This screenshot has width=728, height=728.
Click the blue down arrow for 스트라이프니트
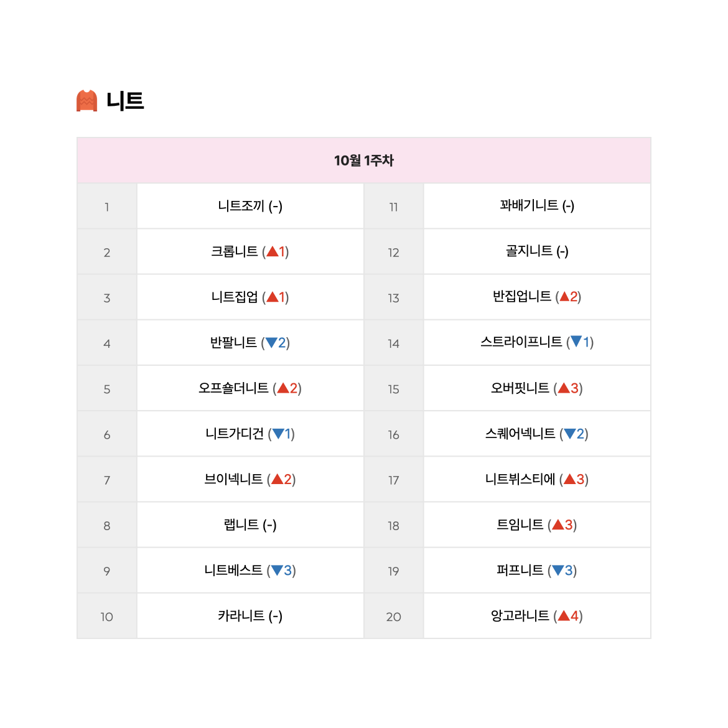(x=576, y=342)
